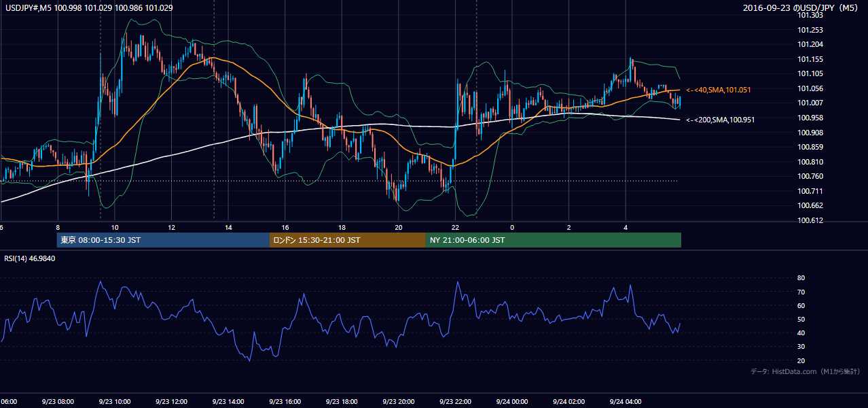Click bottom time label 9/23 18:00
868x408 pixels.
click(x=342, y=402)
